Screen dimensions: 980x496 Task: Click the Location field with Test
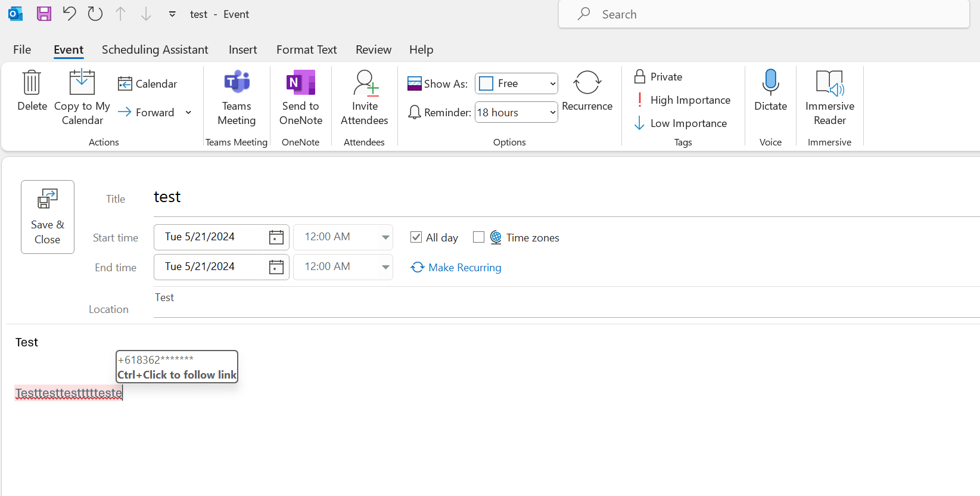coord(566,302)
